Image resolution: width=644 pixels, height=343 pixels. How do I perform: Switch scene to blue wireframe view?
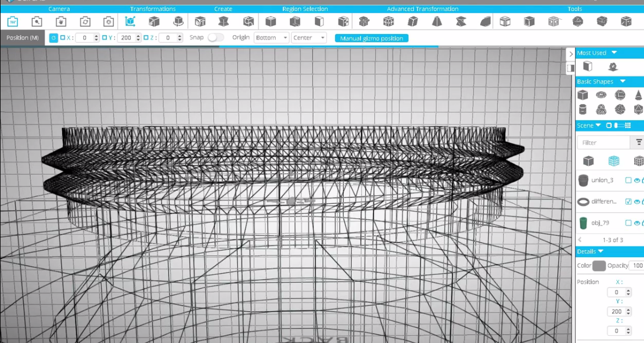[x=614, y=161]
